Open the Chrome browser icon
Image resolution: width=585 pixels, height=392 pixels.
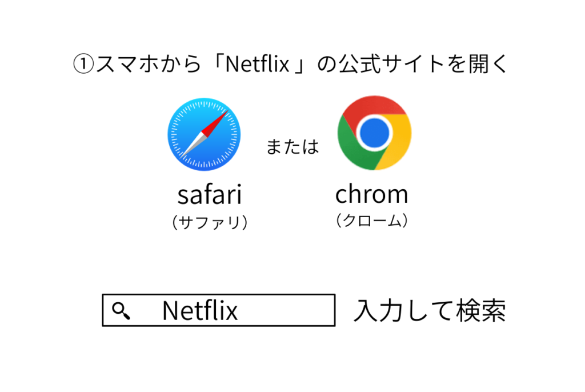[374, 133]
